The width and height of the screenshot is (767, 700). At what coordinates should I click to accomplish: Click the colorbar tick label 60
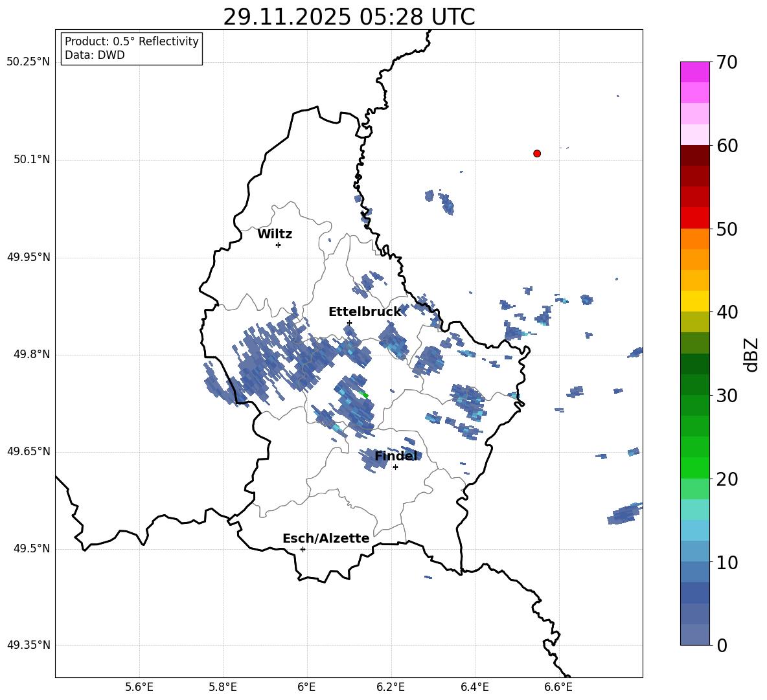point(726,146)
